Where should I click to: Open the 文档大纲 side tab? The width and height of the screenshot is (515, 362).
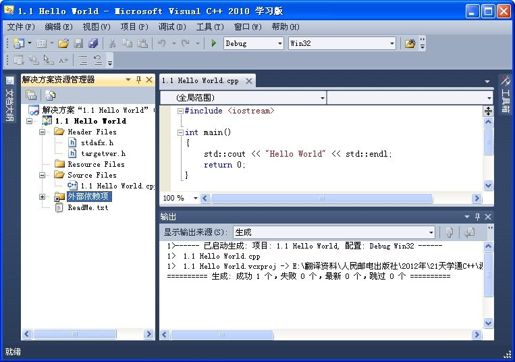[x=10, y=99]
